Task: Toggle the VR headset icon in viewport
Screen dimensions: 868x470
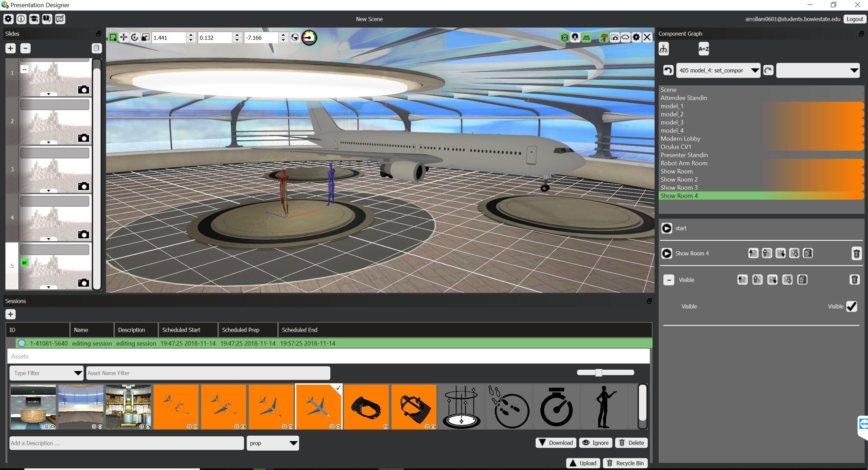Action: 625,37
